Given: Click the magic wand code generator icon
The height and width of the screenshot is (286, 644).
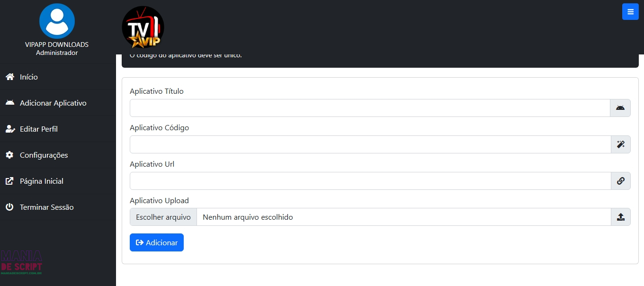Looking at the screenshot, I should pos(621,144).
